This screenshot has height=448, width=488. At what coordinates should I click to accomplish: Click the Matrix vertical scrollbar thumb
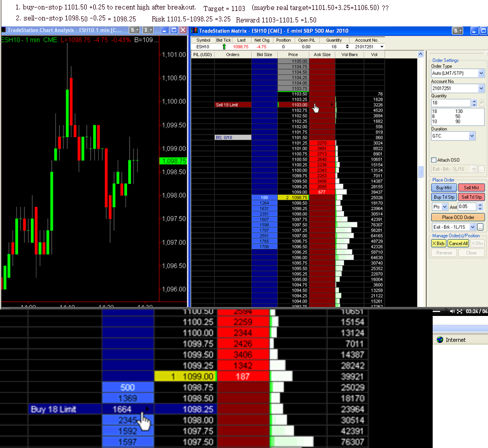pos(421,171)
